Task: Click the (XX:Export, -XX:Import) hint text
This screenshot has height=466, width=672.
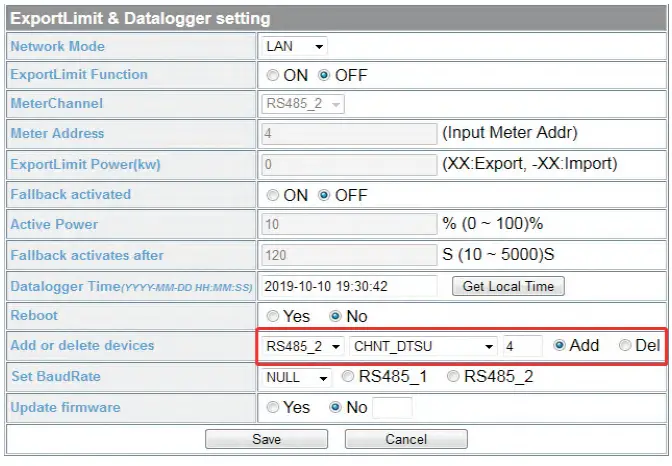Action: (529, 164)
